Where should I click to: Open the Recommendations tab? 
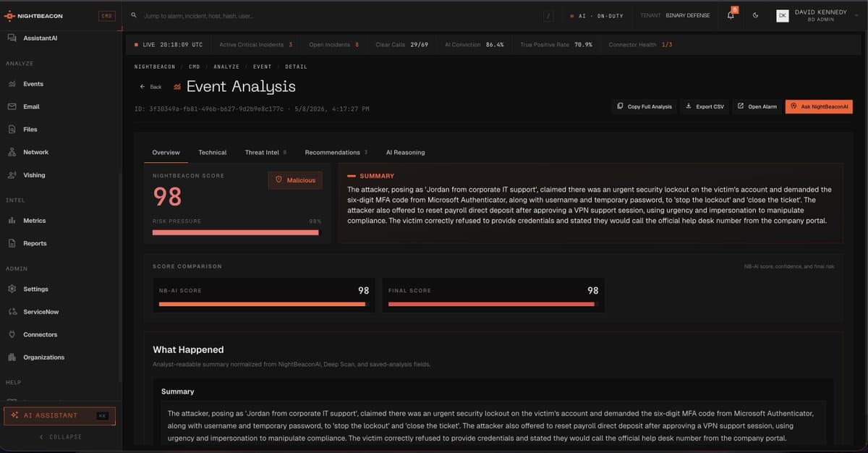pyautogui.click(x=336, y=153)
